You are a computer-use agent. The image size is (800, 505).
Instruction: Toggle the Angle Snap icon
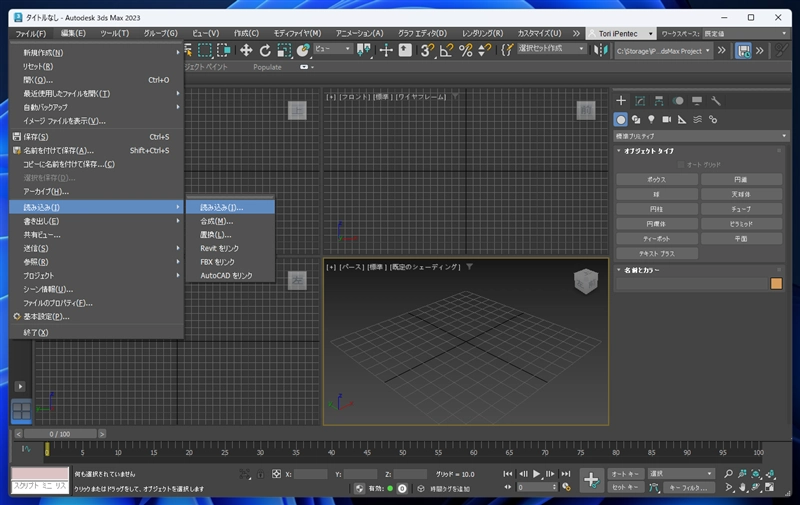point(447,50)
